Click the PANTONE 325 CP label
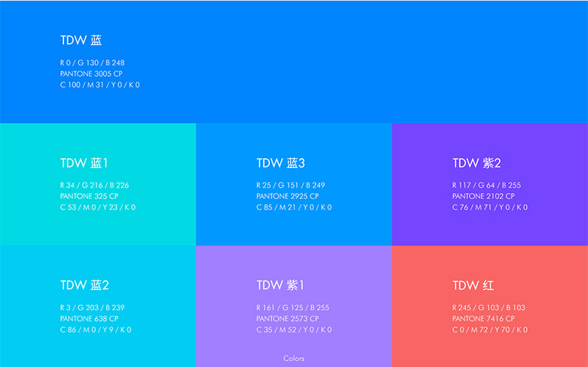Viewport: 588px width, 367px height. click(89, 196)
